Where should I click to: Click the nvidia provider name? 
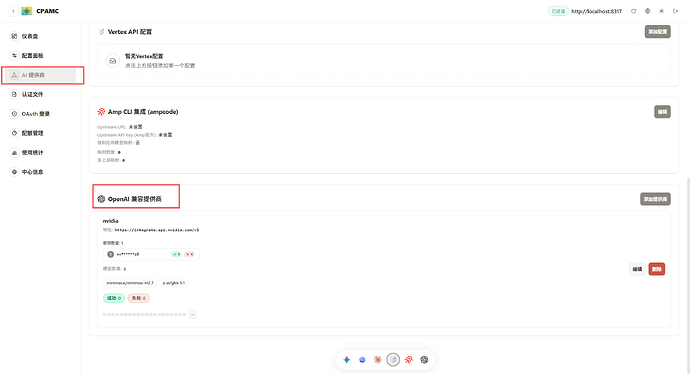point(110,221)
